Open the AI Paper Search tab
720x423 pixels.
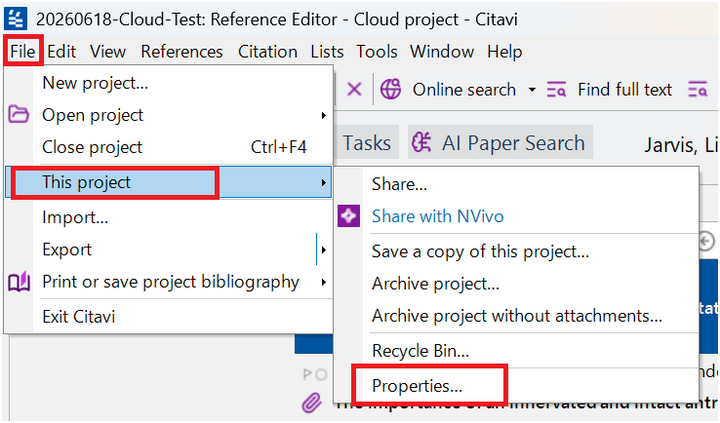500,142
